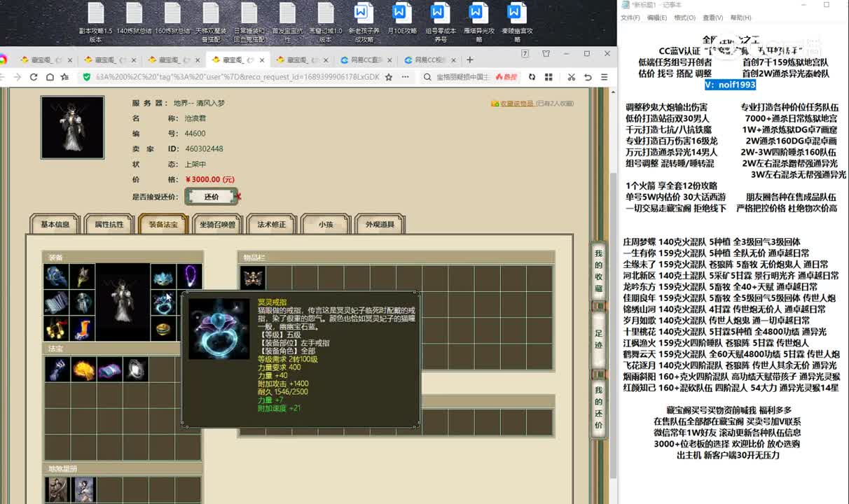Click the 热搜 hot search badge
Screen dimensions: 849x504
pos(505,77)
